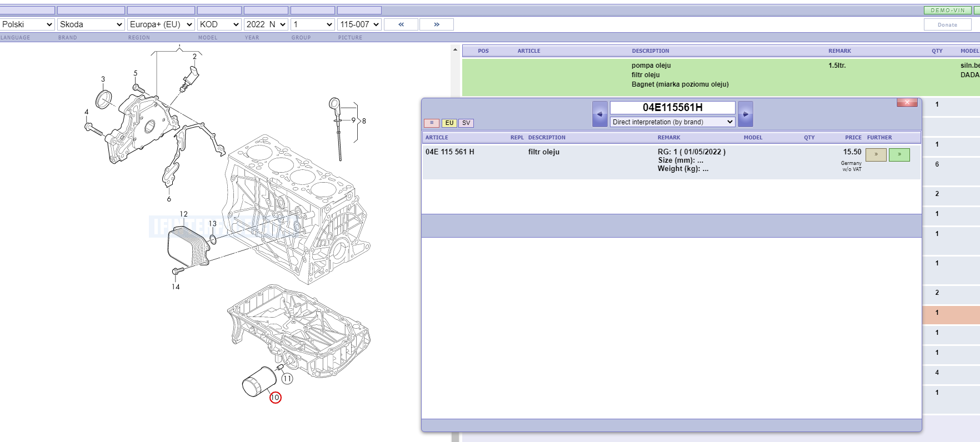Open the group dropdown showing 1
Image resolution: width=980 pixels, height=442 pixels.
point(312,24)
